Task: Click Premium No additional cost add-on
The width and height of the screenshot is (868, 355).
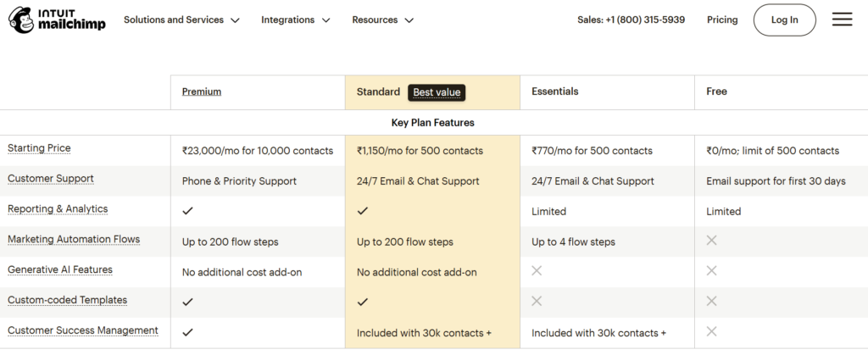Action: coord(242,273)
